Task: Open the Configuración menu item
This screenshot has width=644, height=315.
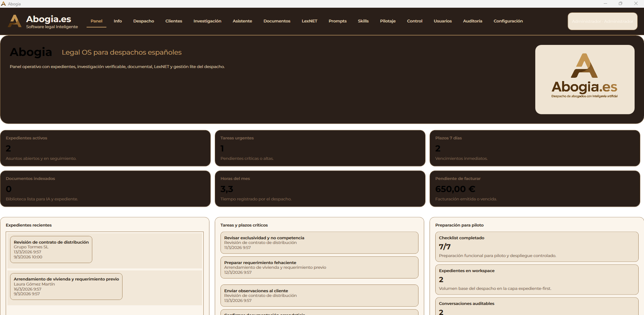Action: pyautogui.click(x=508, y=21)
